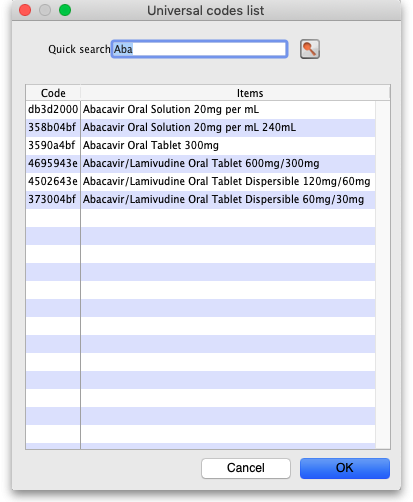Image resolution: width=413 pixels, height=502 pixels.
Task: Select Abacavir Oral Tablet 300mg item
Action: coord(201,145)
